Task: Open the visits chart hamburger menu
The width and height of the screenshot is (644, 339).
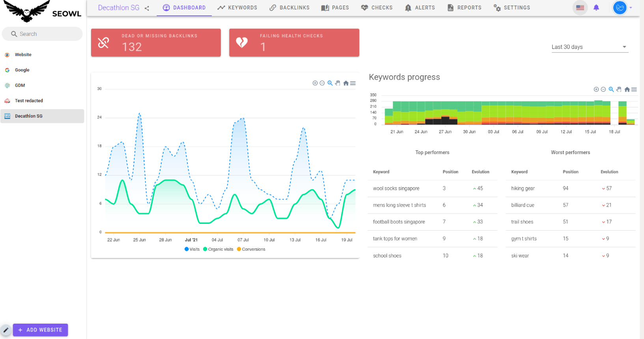Action: click(353, 83)
